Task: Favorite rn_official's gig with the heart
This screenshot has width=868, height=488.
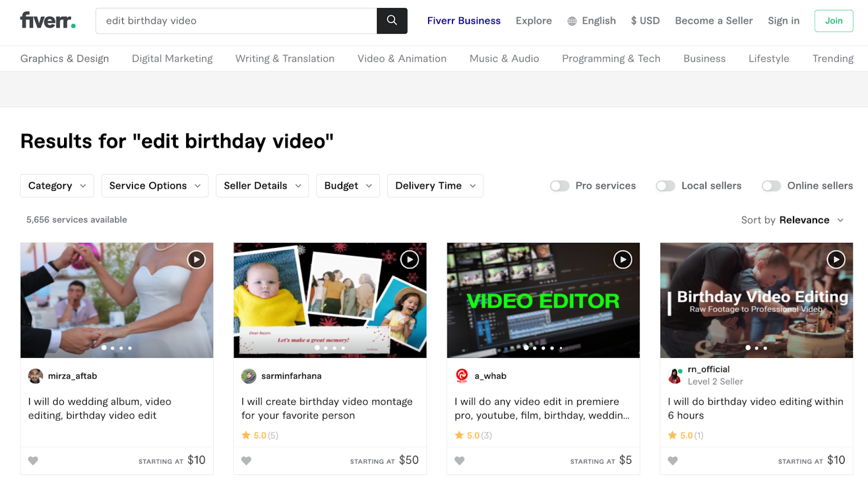Action: click(673, 461)
